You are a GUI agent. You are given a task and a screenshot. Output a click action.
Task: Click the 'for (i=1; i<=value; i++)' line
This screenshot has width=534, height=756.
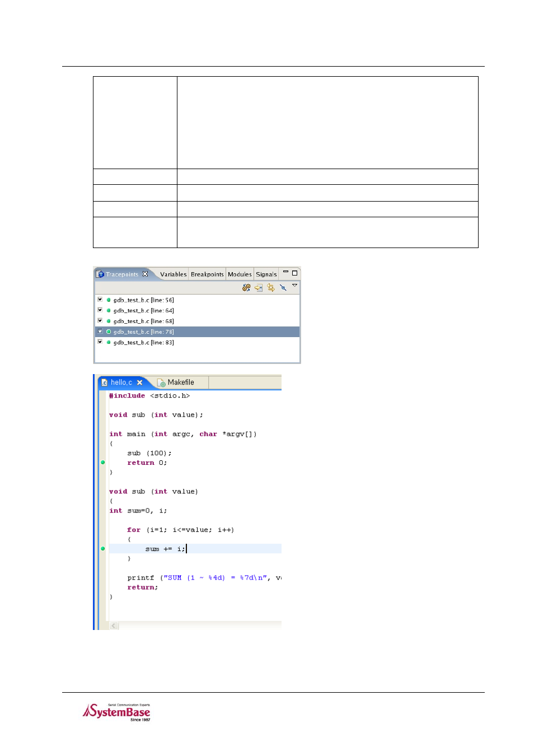(x=180, y=530)
